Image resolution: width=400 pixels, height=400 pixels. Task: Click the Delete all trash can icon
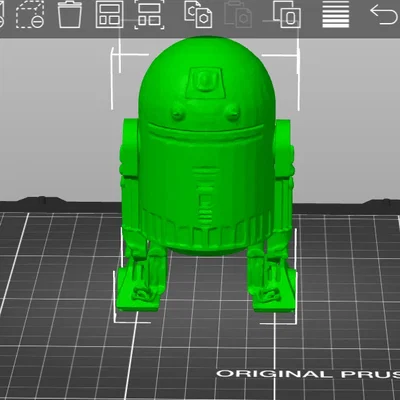(x=70, y=14)
